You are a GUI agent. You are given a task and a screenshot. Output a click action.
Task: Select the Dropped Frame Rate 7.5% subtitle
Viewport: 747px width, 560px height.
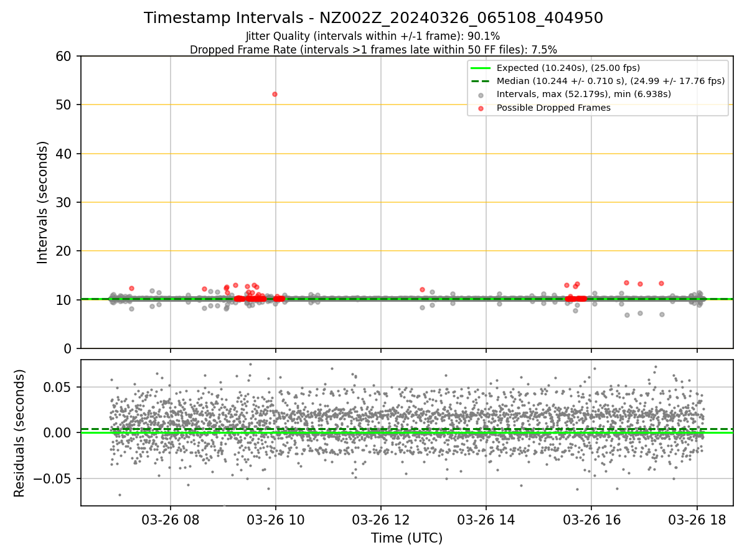(374, 49)
